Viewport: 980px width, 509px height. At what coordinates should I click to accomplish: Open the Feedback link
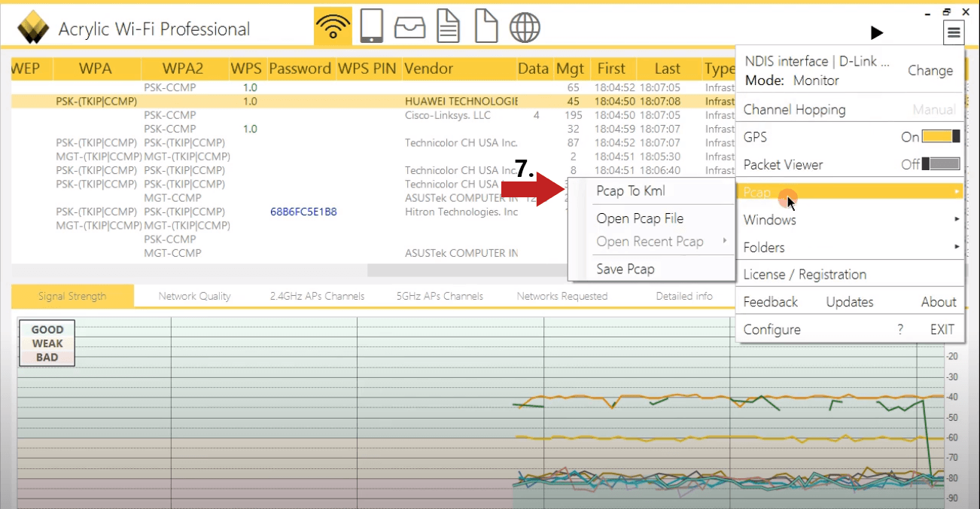point(770,302)
